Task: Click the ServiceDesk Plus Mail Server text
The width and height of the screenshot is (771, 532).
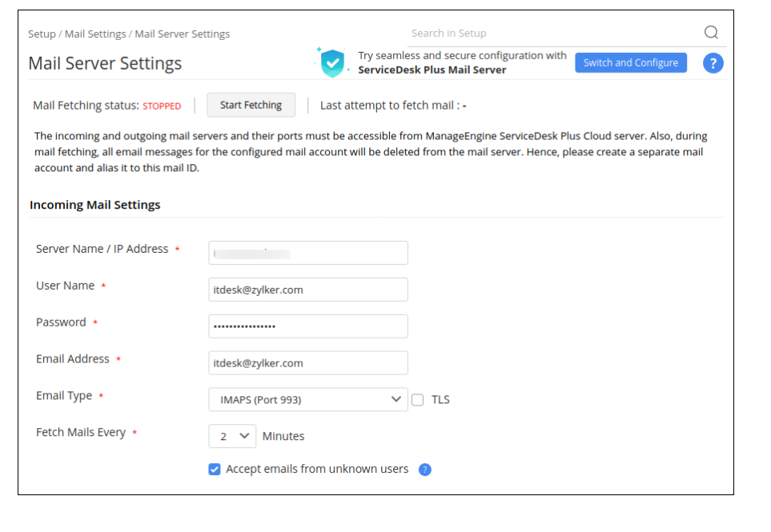Action: point(432,70)
